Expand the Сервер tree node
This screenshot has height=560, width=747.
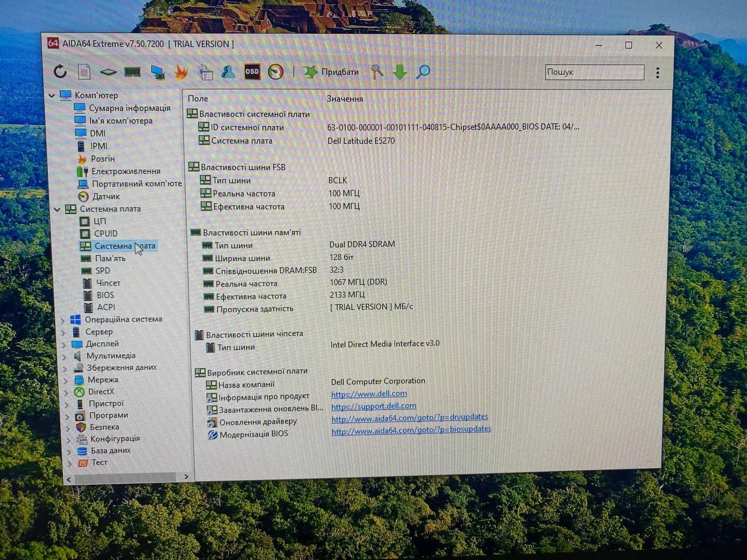coord(64,332)
